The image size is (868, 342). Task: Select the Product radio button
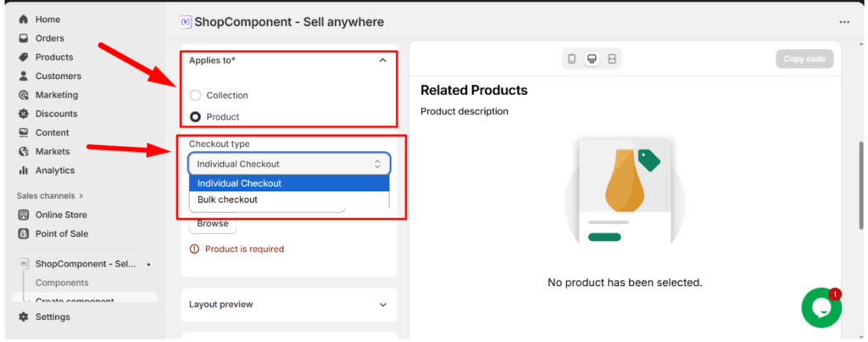click(x=196, y=116)
